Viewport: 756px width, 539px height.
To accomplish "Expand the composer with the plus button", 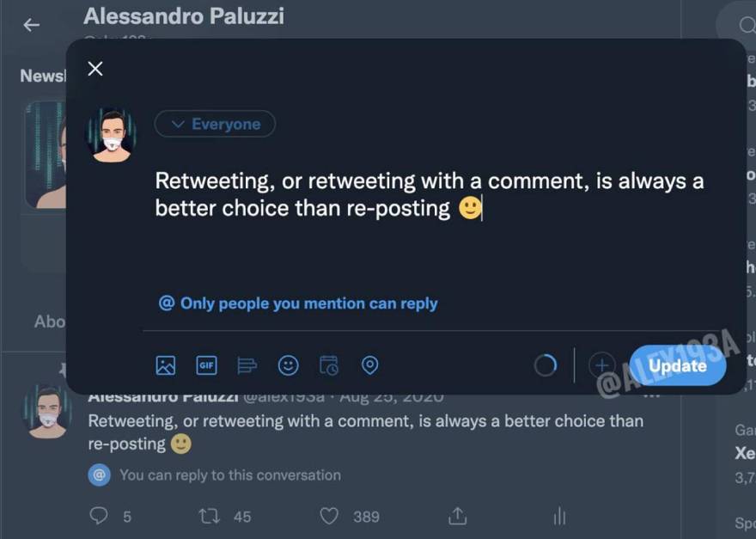I will tap(602, 365).
